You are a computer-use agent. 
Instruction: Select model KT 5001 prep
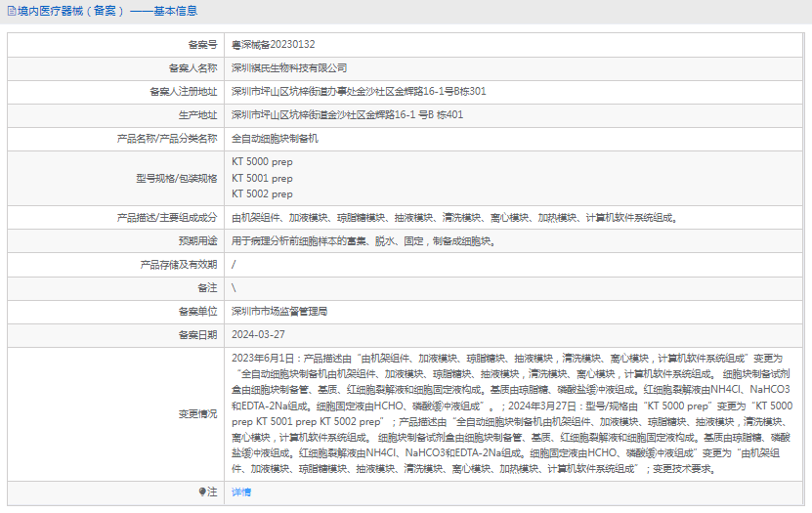point(262,178)
